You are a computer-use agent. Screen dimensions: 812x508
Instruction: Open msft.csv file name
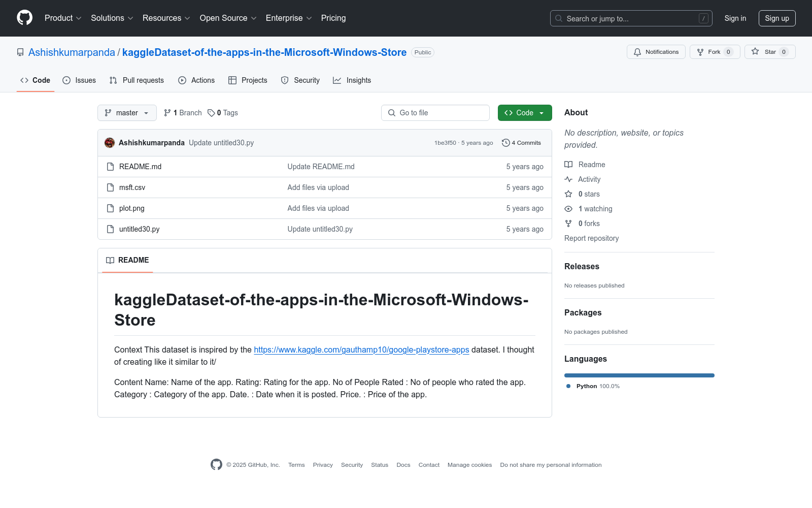(132, 187)
